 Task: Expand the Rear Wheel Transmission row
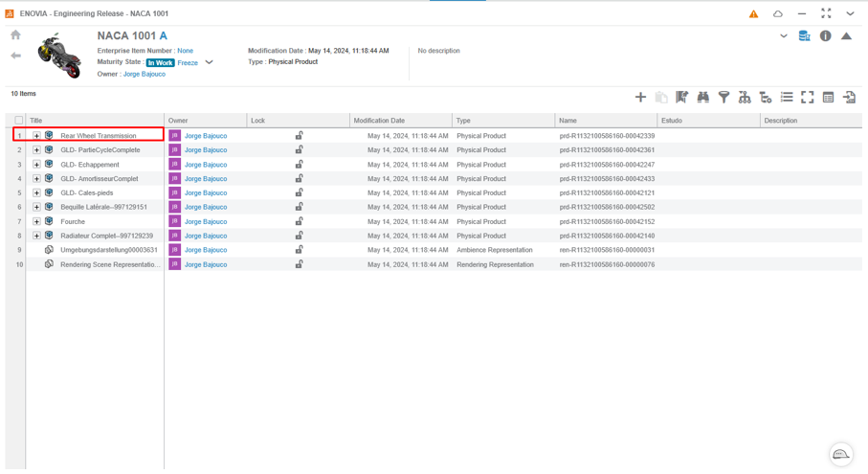pos(36,136)
